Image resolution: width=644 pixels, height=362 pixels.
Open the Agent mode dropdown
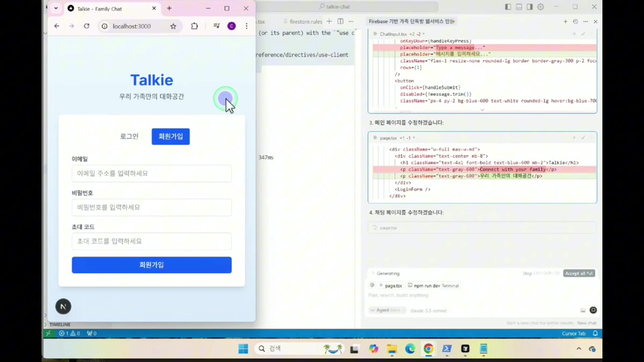click(386, 311)
